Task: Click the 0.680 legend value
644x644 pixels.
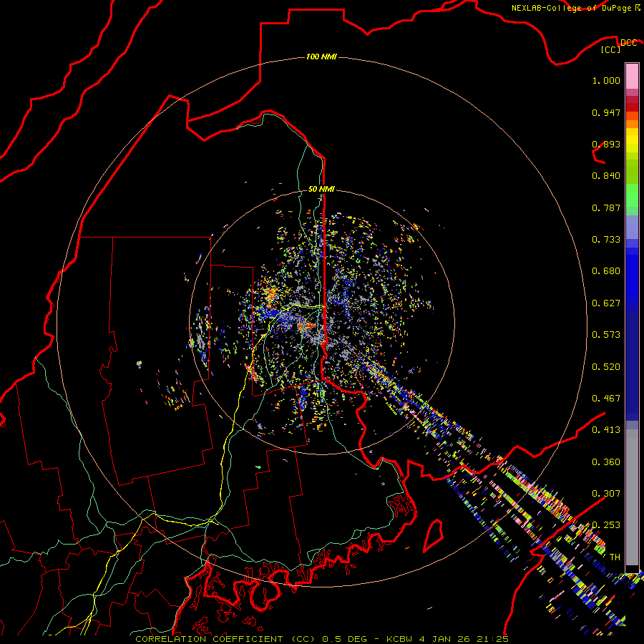Action: 606,271
